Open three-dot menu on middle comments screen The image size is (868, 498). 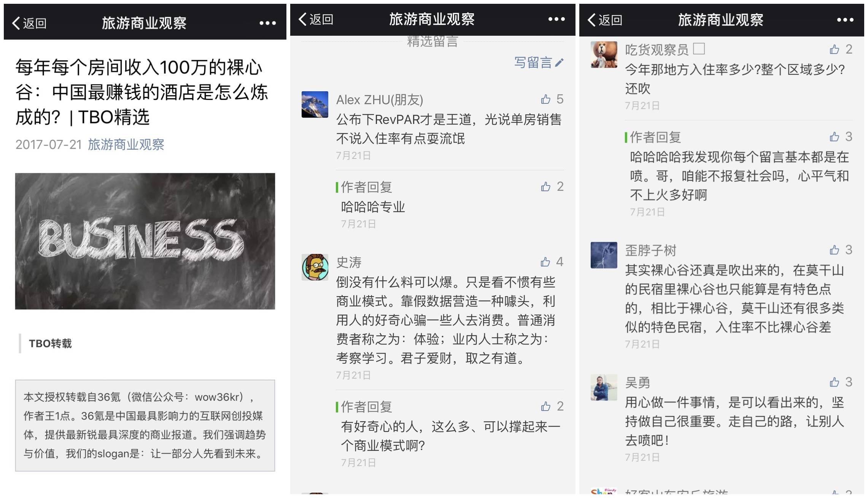tap(556, 19)
